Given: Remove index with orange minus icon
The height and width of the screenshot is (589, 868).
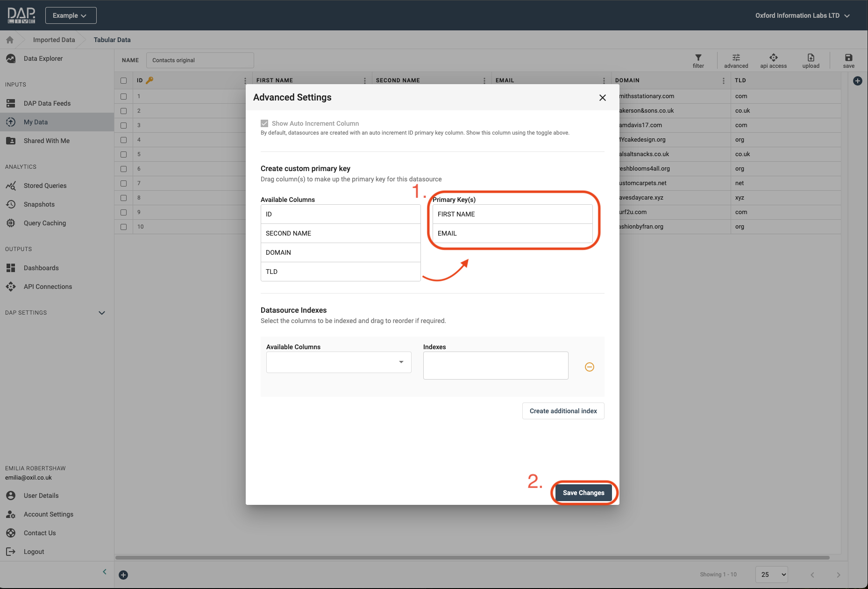Looking at the screenshot, I should (x=589, y=367).
